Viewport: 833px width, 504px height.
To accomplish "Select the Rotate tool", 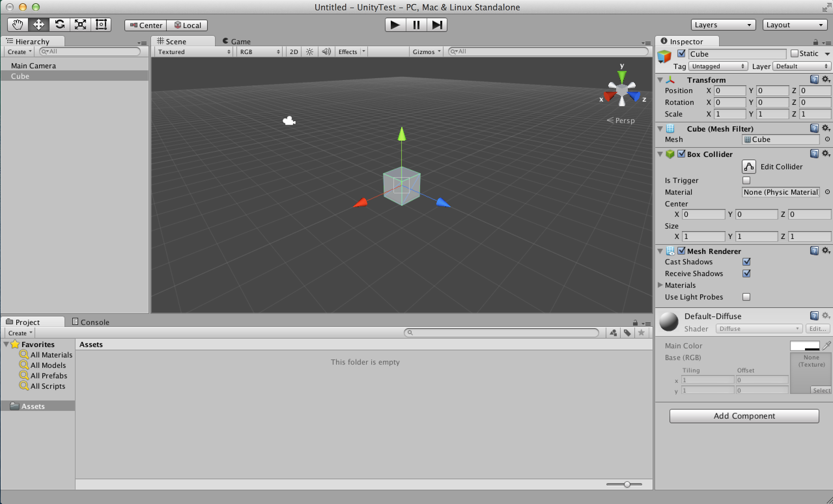I will pos(60,25).
